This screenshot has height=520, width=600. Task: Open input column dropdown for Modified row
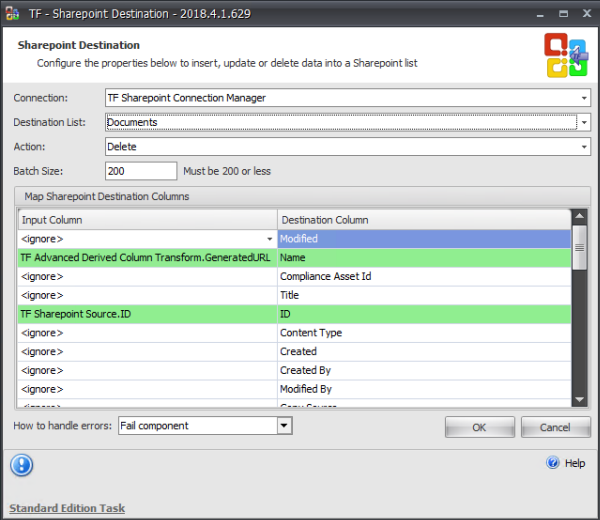coord(270,239)
